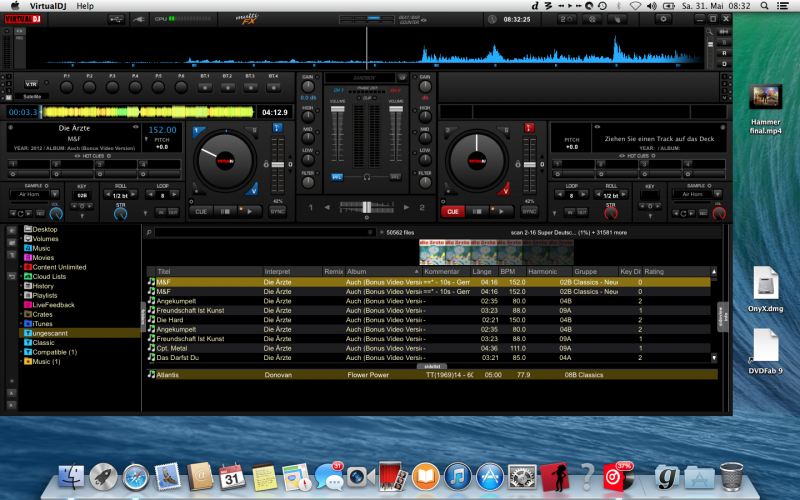This screenshot has height=500, width=800.
Task: Toggle BT.1 effect button
Action: [205, 87]
